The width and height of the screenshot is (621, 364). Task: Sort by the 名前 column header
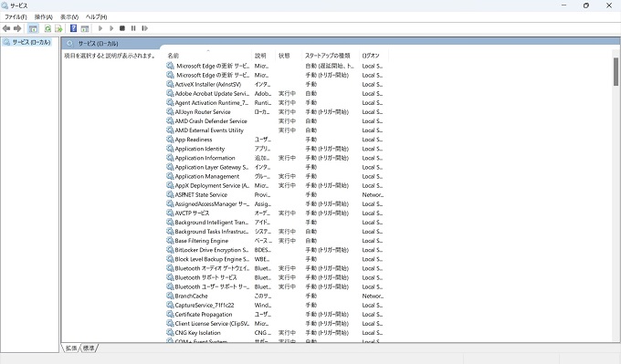click(208, 56)
